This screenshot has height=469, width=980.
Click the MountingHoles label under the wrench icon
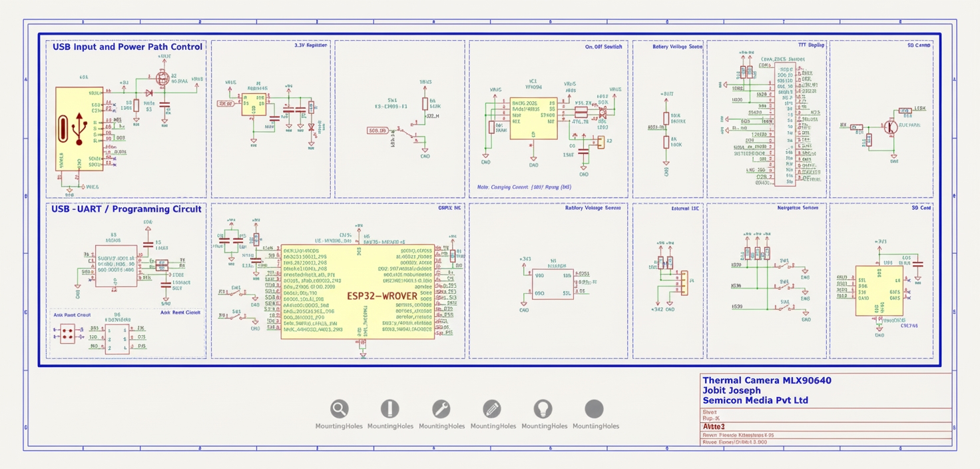pos(441,426)
